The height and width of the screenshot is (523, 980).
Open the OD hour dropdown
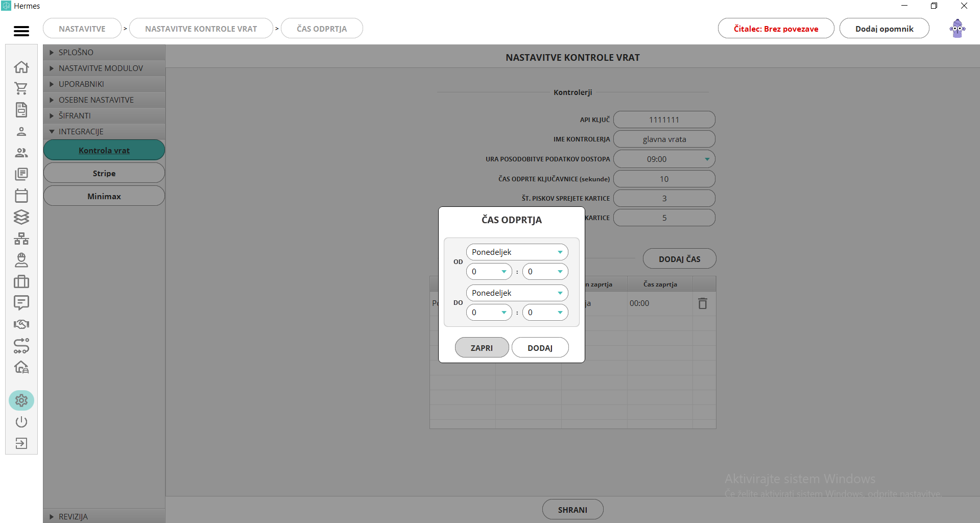(489, 271)
